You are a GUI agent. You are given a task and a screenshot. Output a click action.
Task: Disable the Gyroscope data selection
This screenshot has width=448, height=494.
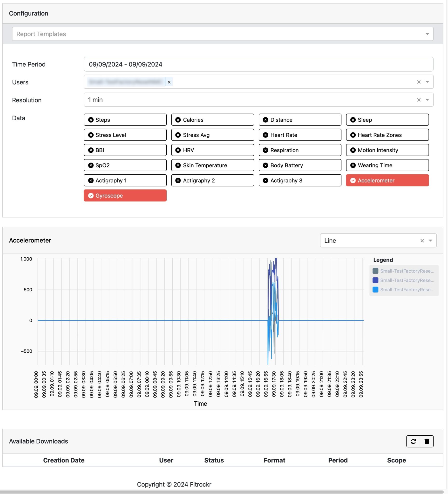(x=125, y=196)
